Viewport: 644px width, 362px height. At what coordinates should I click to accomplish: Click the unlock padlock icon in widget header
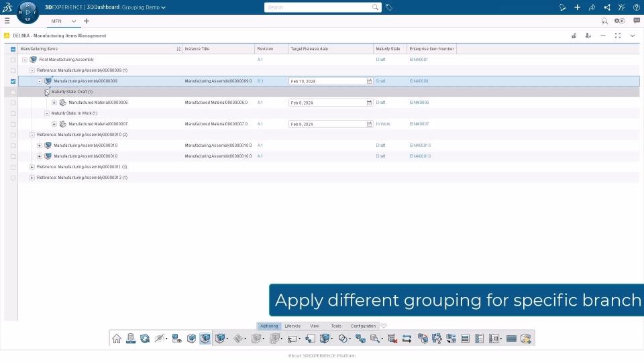[x=574, y=36]
